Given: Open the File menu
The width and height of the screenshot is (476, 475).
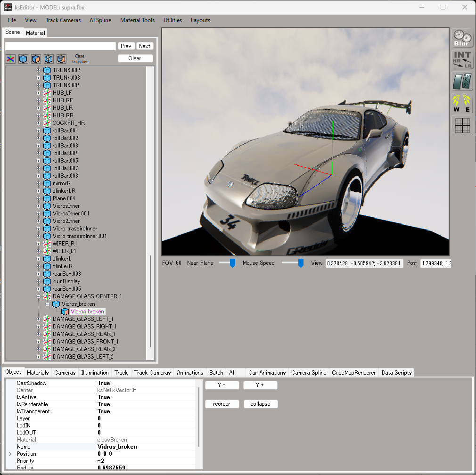Looking at the screenshot, I should coord(12,20).
